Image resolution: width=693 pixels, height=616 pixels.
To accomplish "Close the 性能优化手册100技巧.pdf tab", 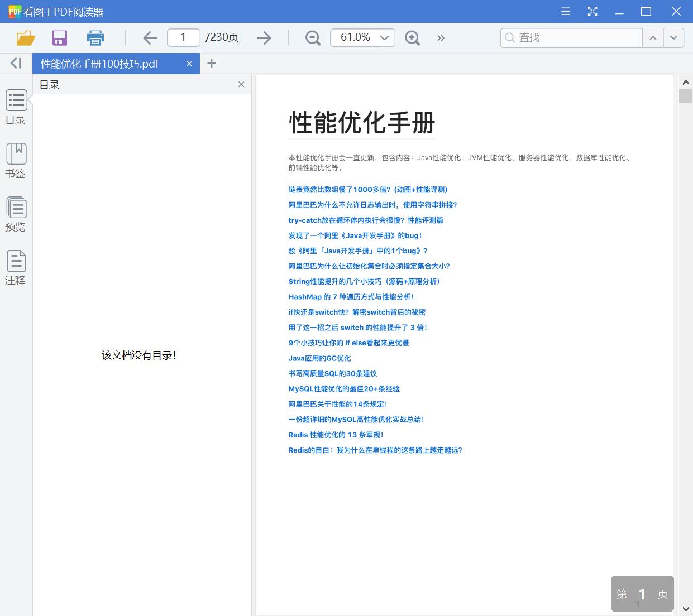I will tap(189, 64).
